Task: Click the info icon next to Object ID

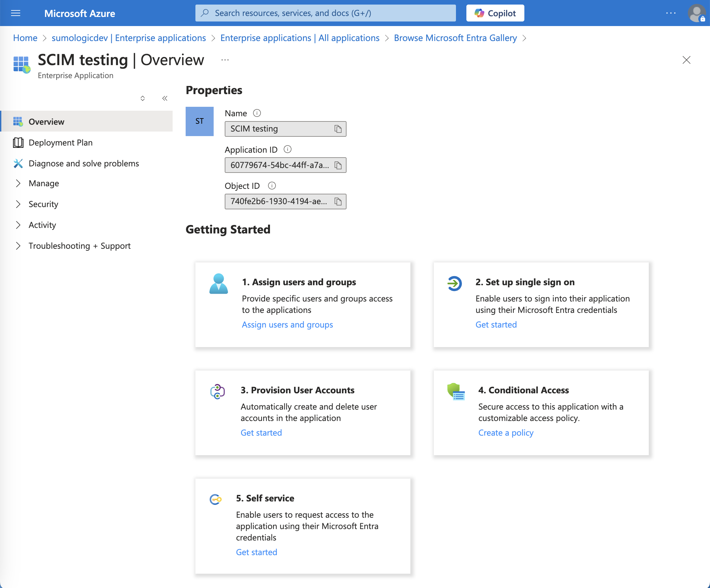Action: pos(272,186)
